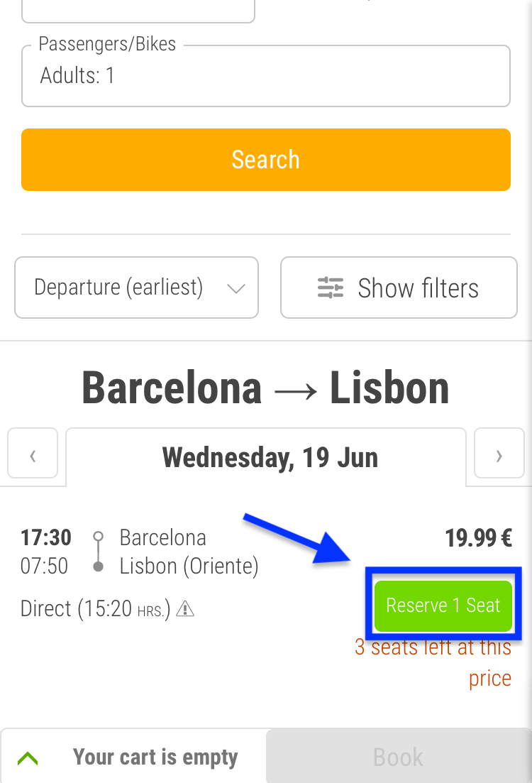The width and height of the screenshot is (532, 783).
Task: Click the Your cart is empty bar
Action: (x=134, y=757)
